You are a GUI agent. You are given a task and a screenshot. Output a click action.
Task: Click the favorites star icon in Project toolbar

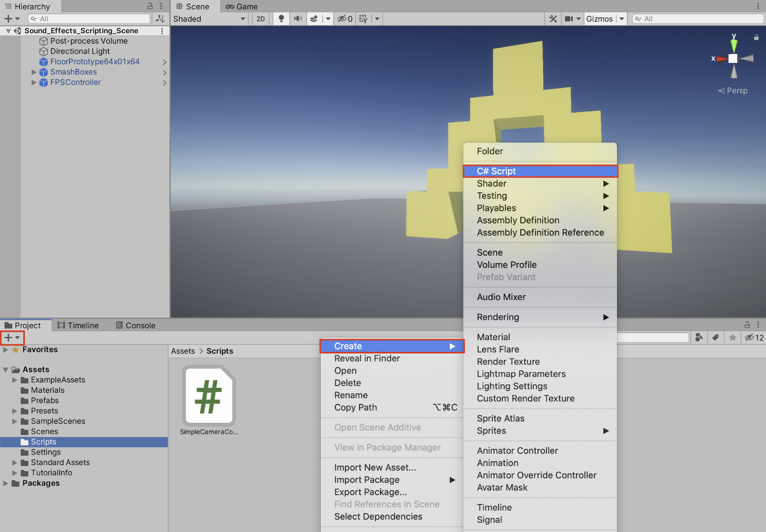[x=732, y=338]
